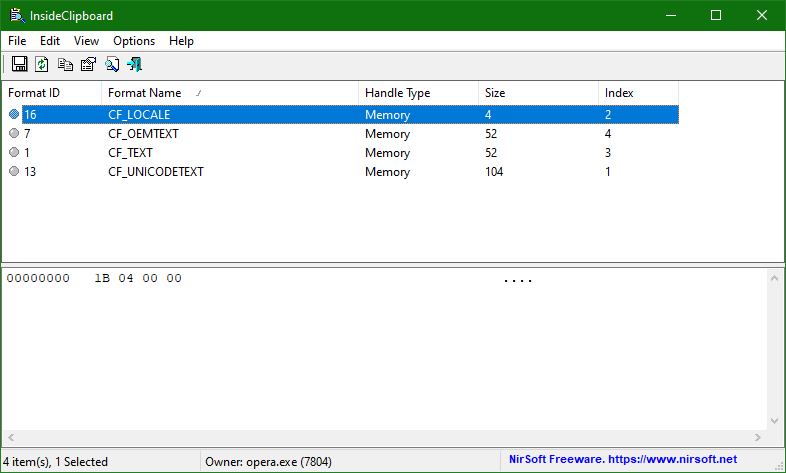Screen dimensions: 786x473
Task: Click the Save Selected Items toolbar icon
Action: click(x=20, y=64)
